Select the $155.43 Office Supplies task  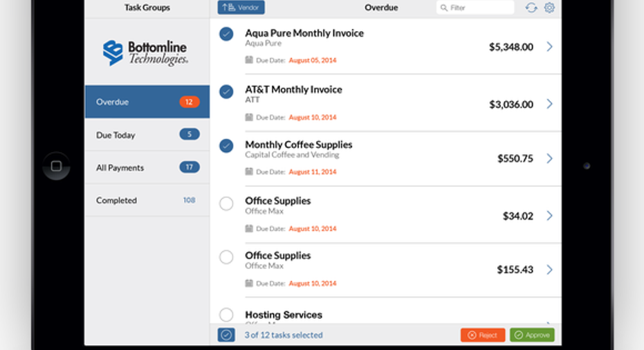coord(226,257)
